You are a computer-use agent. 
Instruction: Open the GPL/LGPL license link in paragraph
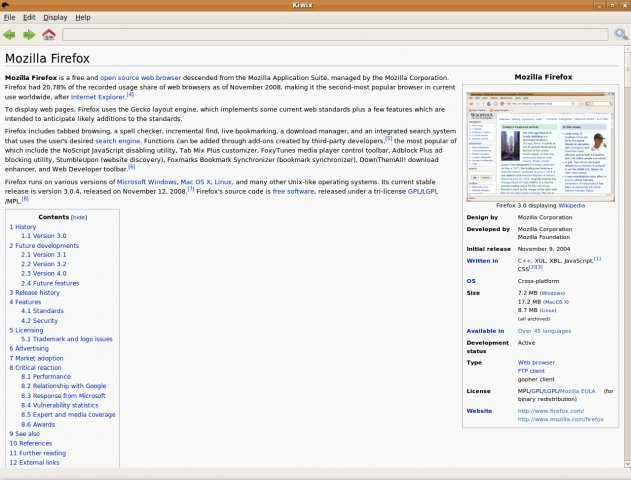tap(423, 192)
